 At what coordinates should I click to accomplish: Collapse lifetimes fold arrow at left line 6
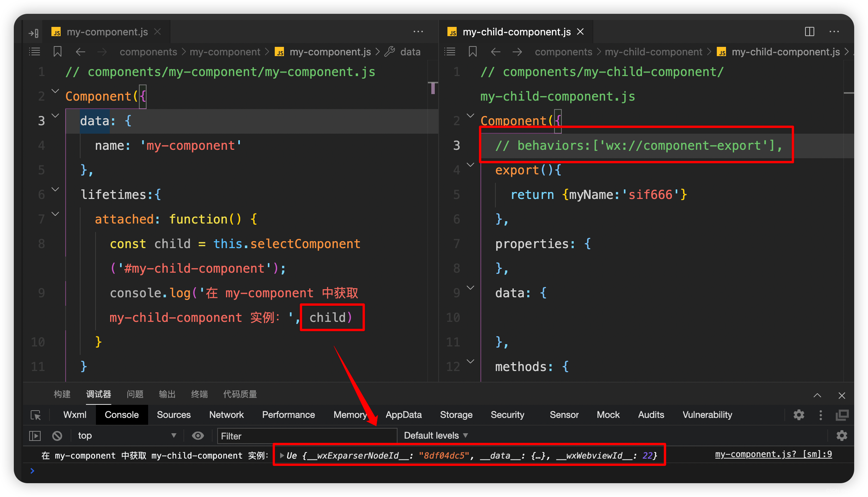click(x=55, y=189)
